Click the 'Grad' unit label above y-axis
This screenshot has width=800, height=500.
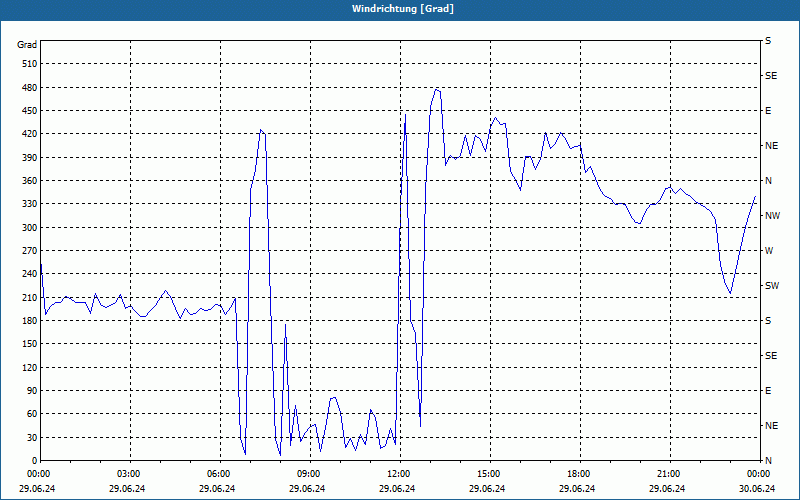(x=27, y=45)
